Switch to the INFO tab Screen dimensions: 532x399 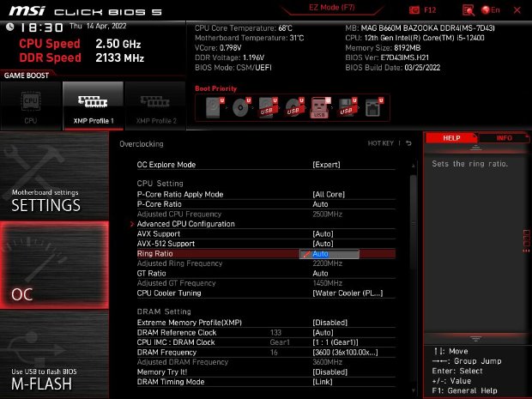coord(504,138)
